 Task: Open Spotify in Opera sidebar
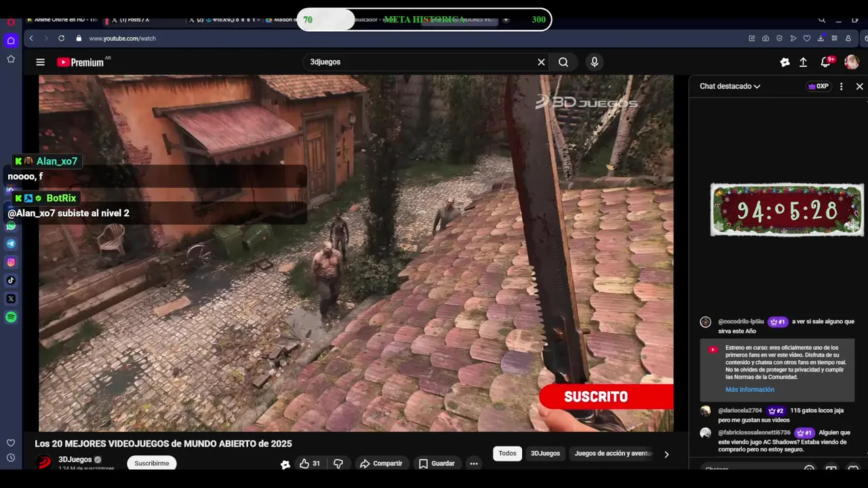(11, 317)
